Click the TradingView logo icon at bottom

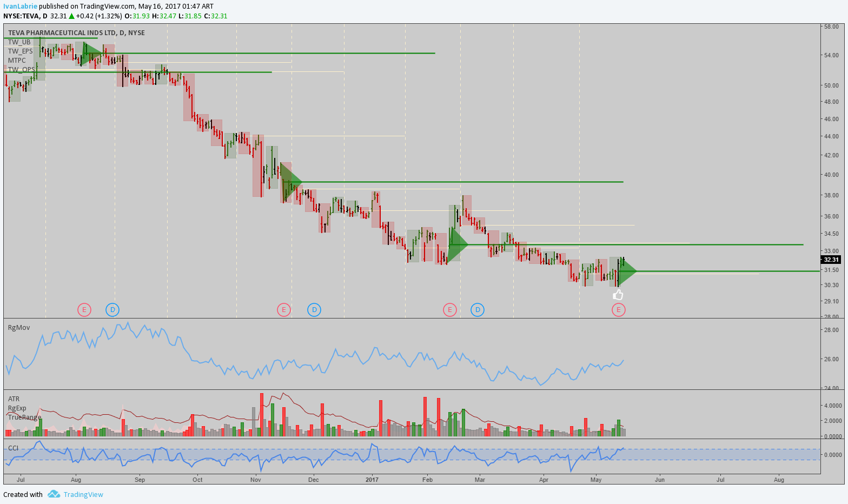pyautogui.click(x=53, y=494)
